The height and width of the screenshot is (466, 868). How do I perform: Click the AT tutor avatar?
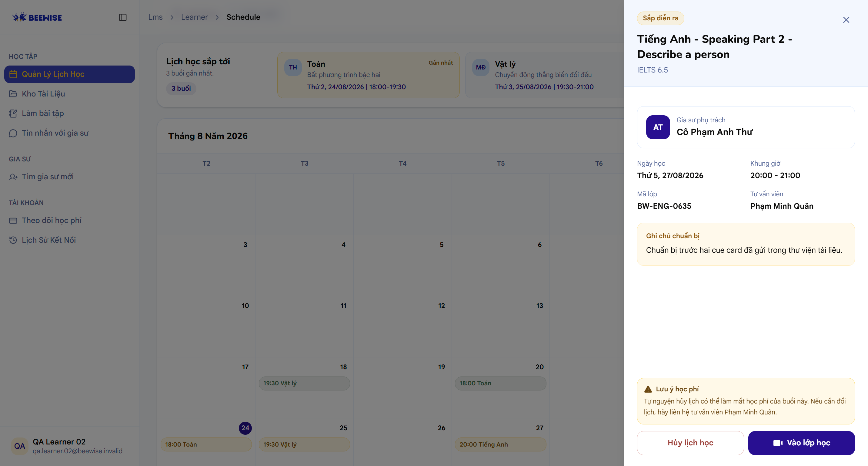click(657, 127)
